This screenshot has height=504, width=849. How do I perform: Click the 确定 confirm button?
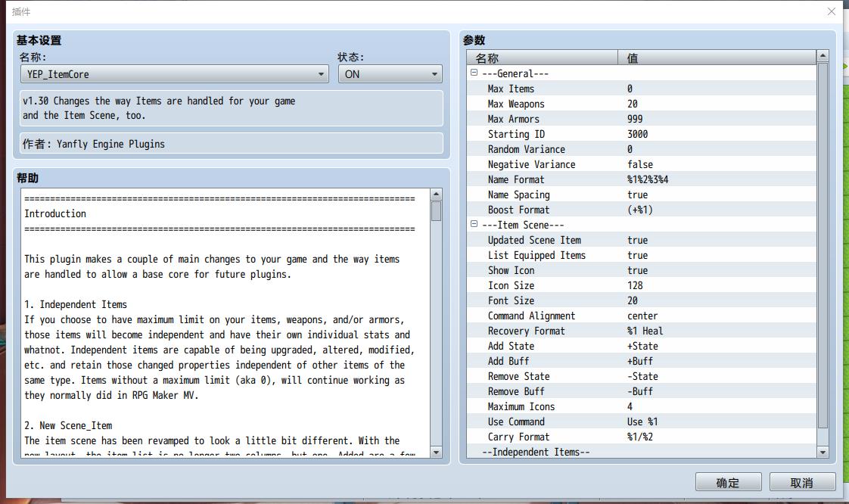point(728,482)
